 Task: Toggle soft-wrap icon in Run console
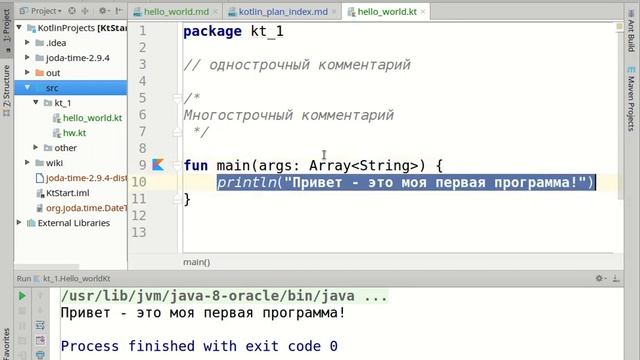[40, 325]
